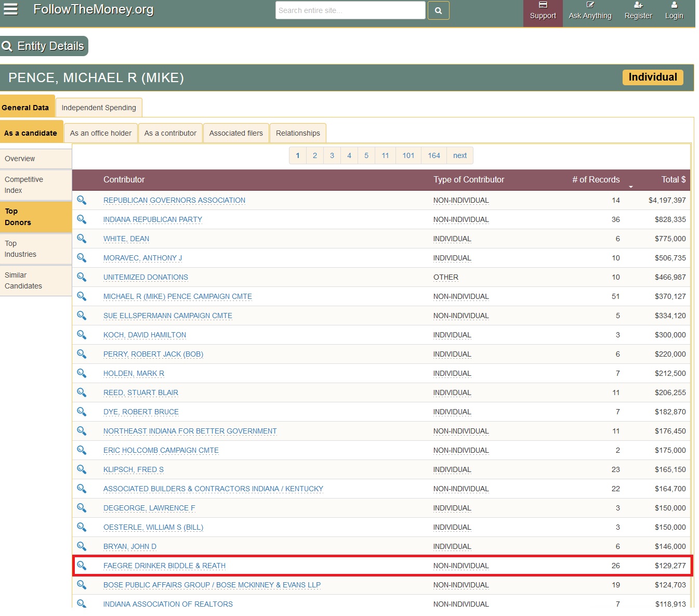Open OESTERLE, WILLIAM S (BILL) link
This screenshot has height=616, width=699.
153,527
